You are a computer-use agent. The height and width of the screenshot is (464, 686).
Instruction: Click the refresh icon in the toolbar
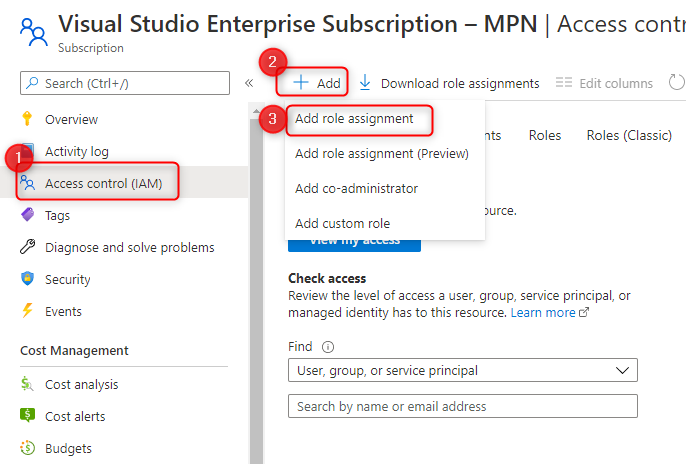click(676, 82)
